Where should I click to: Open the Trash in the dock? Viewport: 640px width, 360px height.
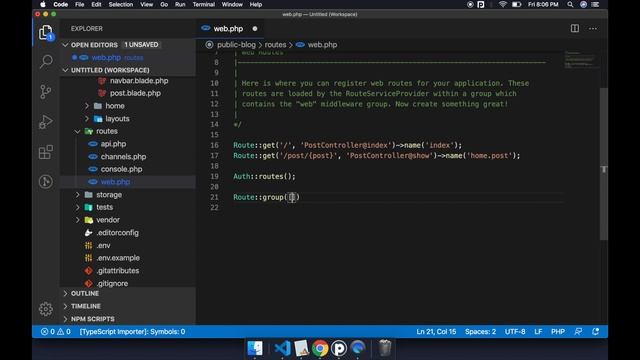384,348
